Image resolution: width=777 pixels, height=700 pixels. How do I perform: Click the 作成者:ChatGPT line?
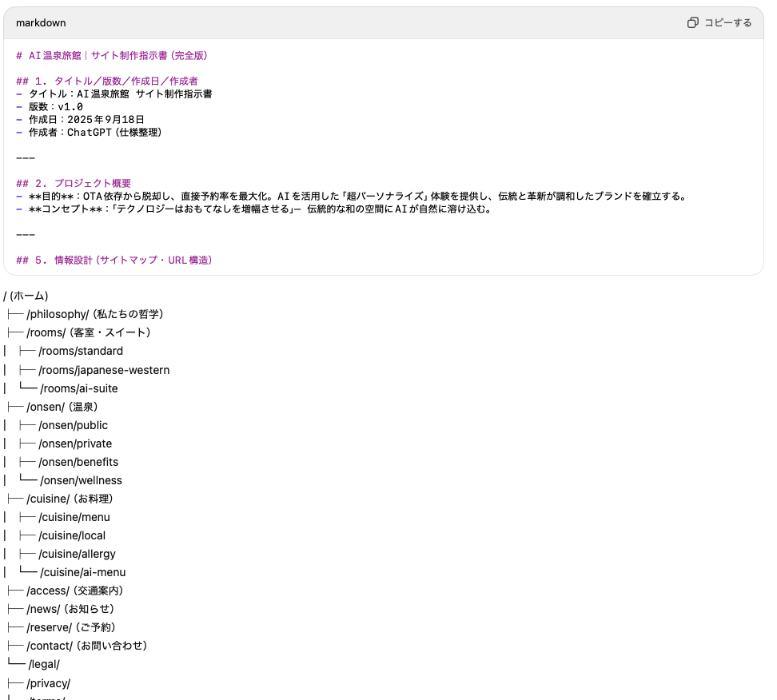[95, 132]
